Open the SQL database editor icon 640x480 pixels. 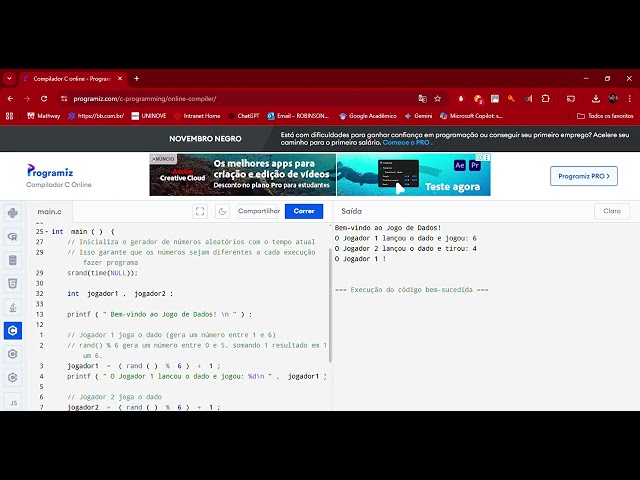[13, 260]
